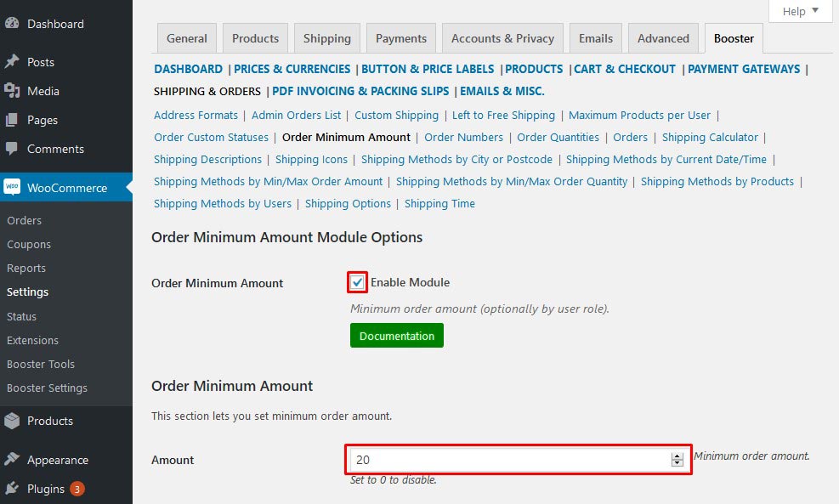The image size is (839, 504).
Task: Increment the Amount value using the up arrow
Action: [677, 455]
